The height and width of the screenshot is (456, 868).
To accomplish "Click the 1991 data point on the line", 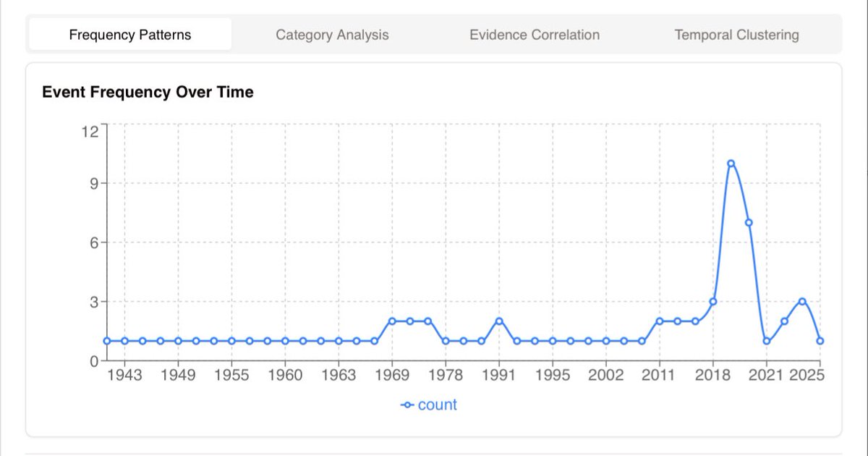I will click(x=499, y=321).
